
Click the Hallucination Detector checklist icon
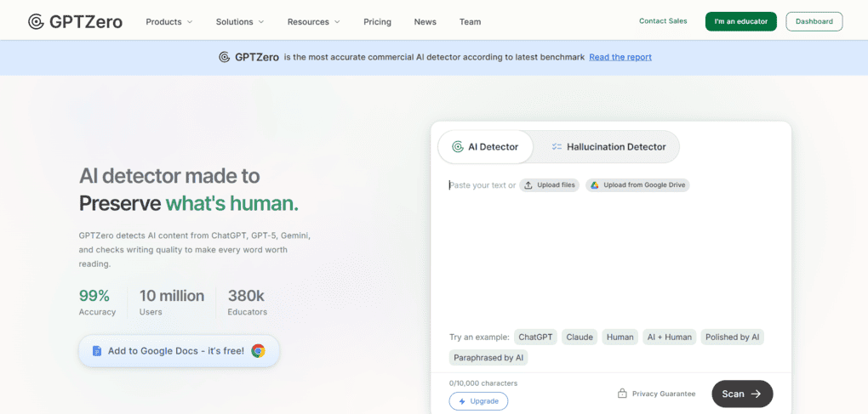(557, 147)
